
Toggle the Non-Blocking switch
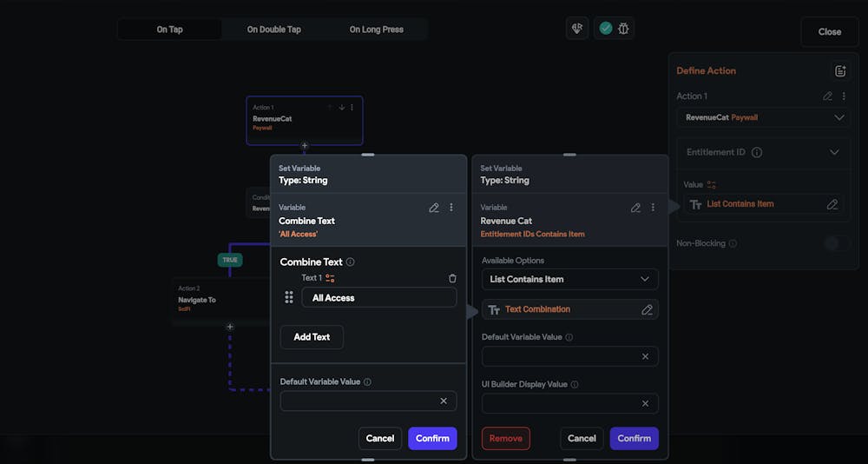click(x=837, y=243)
